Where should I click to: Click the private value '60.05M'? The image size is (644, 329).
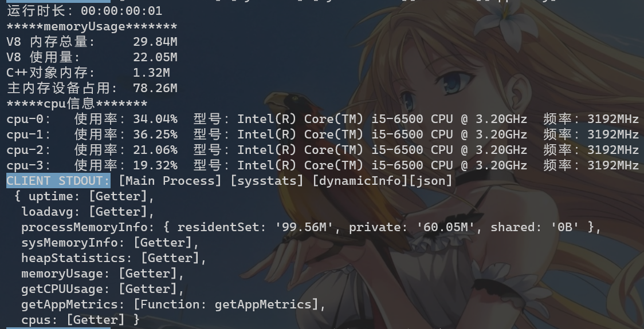tap(446, 227)
